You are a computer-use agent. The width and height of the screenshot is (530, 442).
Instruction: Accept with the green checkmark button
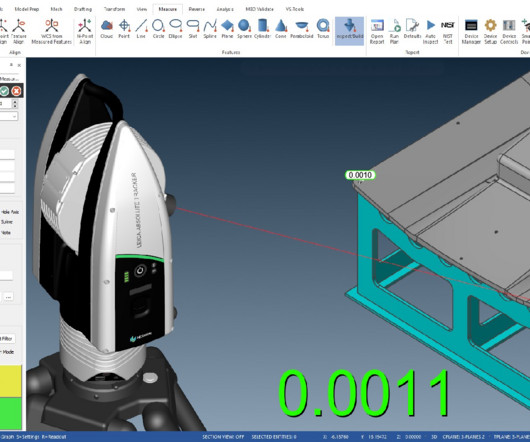coord(4,91)
